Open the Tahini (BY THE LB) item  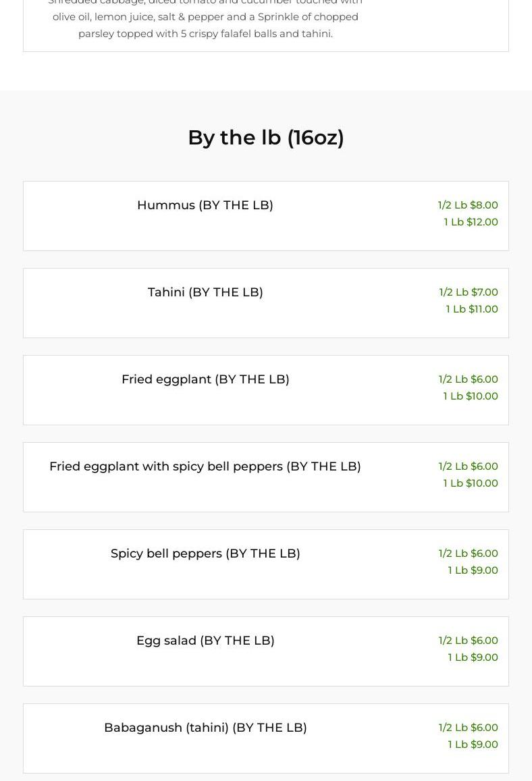coord(205,292)
